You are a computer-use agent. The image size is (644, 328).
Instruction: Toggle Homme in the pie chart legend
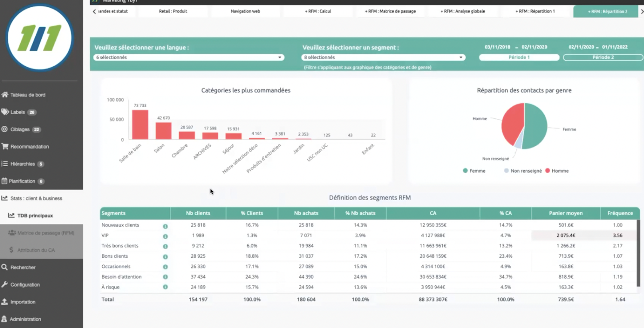tap(557, 171)
